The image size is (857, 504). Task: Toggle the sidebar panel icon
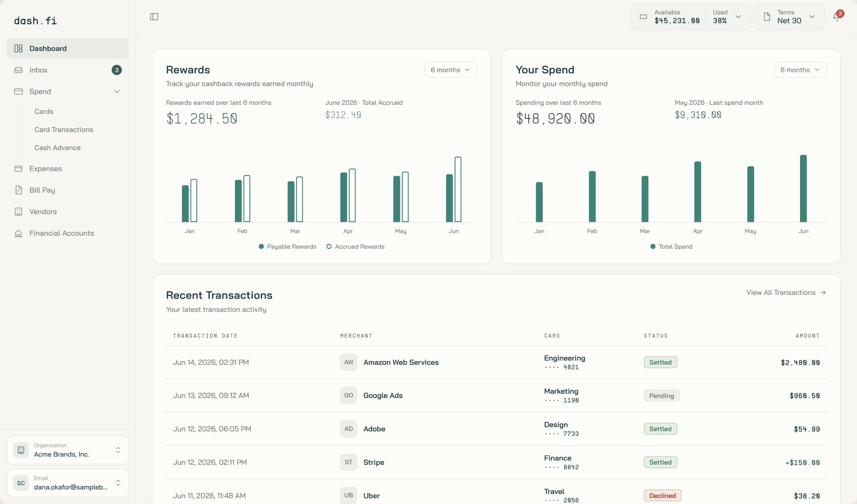154,17
